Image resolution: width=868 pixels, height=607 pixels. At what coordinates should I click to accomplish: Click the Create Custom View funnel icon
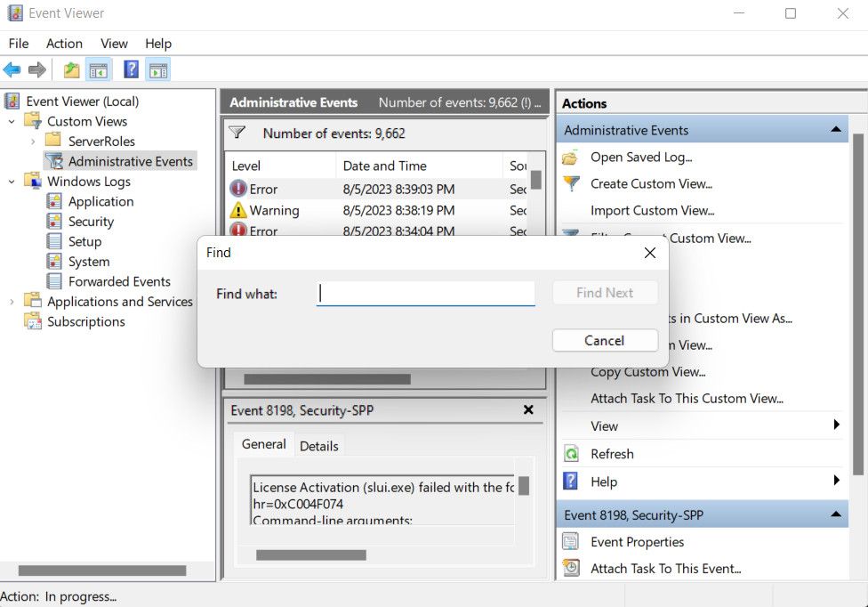[x=571, y=184]
